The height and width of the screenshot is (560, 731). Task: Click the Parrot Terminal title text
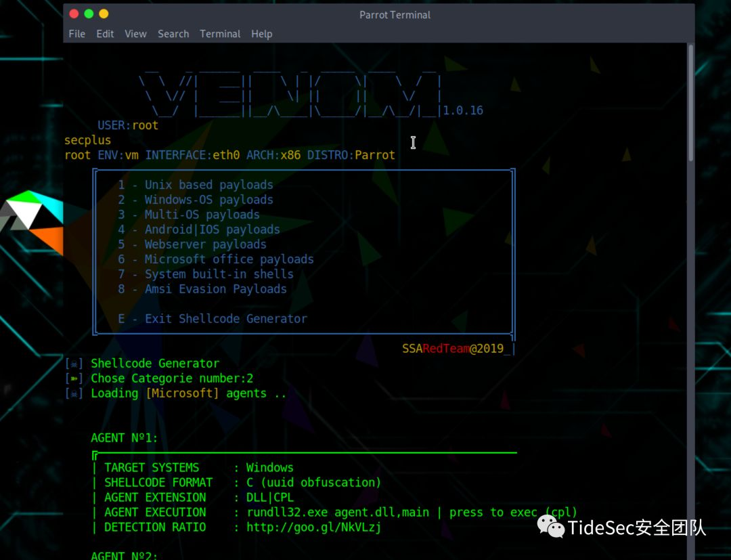click(x=395, y=15)
